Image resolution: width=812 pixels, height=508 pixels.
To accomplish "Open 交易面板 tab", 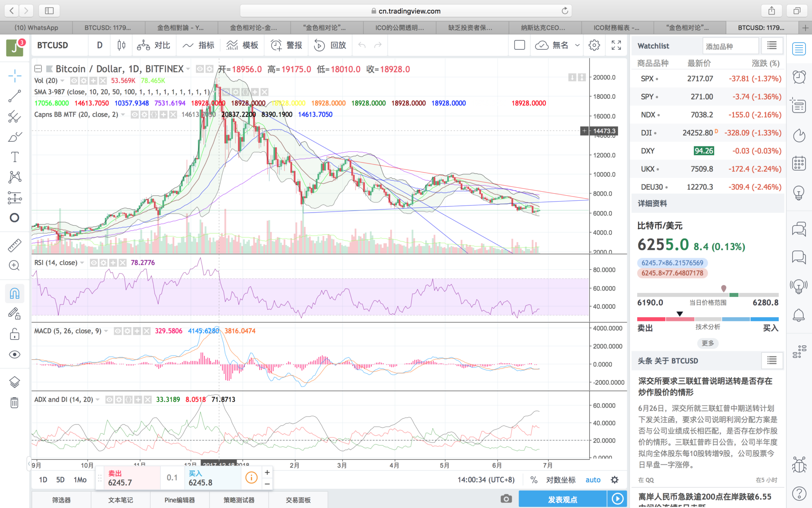I will [x=298, y=500].
